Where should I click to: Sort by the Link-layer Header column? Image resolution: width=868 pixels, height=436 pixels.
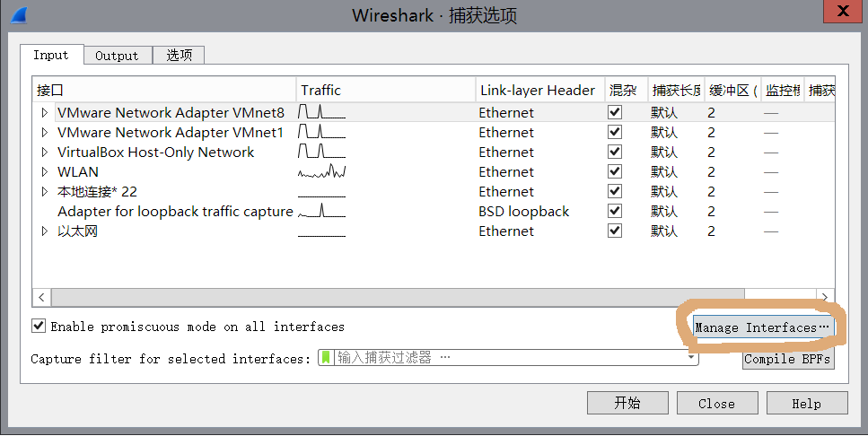click(539, 91)
